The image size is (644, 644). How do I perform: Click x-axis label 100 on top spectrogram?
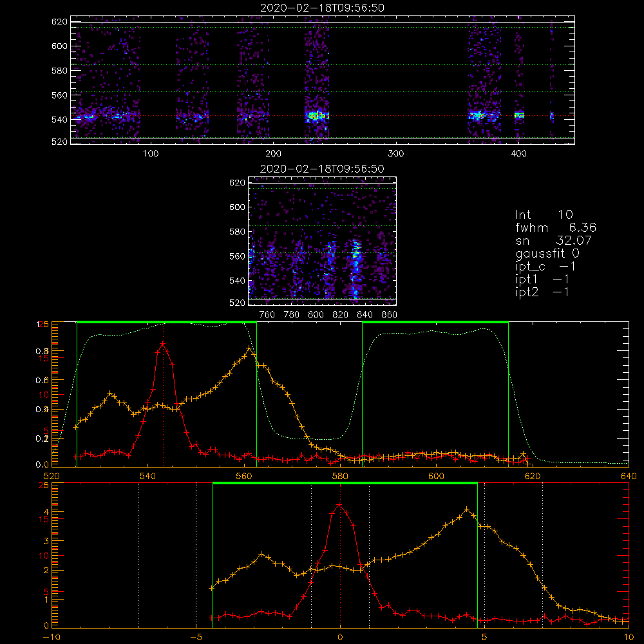[x=151, y=154]
